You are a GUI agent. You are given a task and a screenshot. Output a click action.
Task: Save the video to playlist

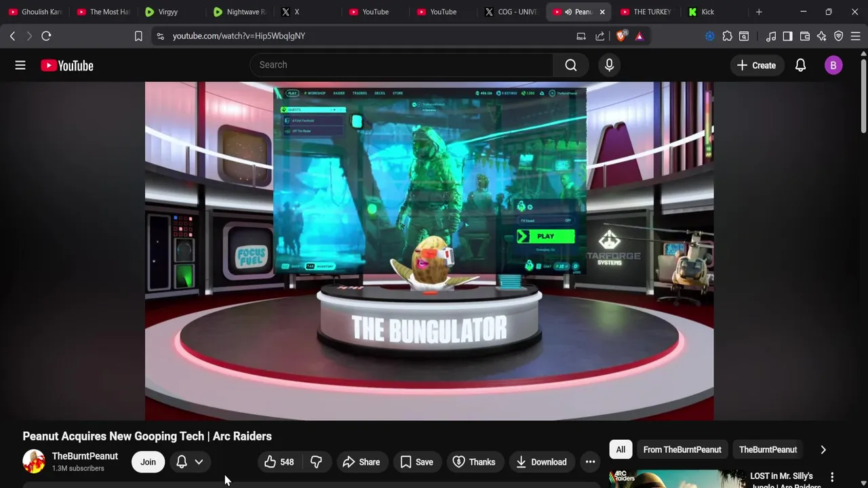416,462
